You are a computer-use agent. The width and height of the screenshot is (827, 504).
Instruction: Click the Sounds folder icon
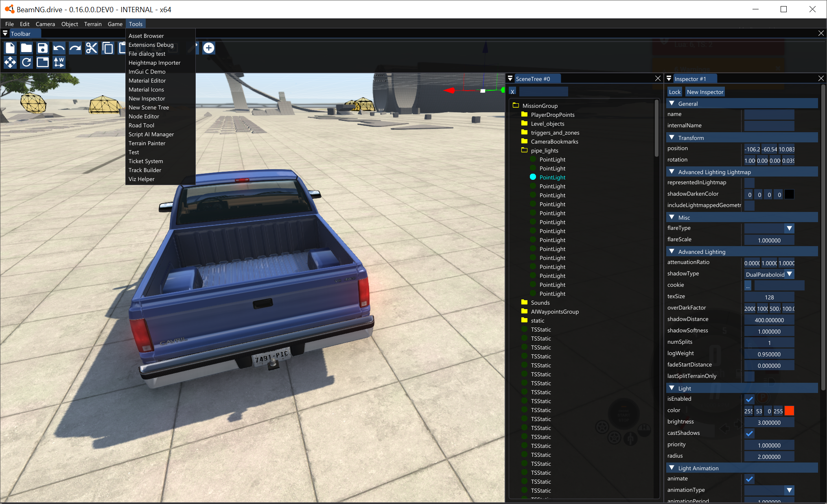point(525,302)
